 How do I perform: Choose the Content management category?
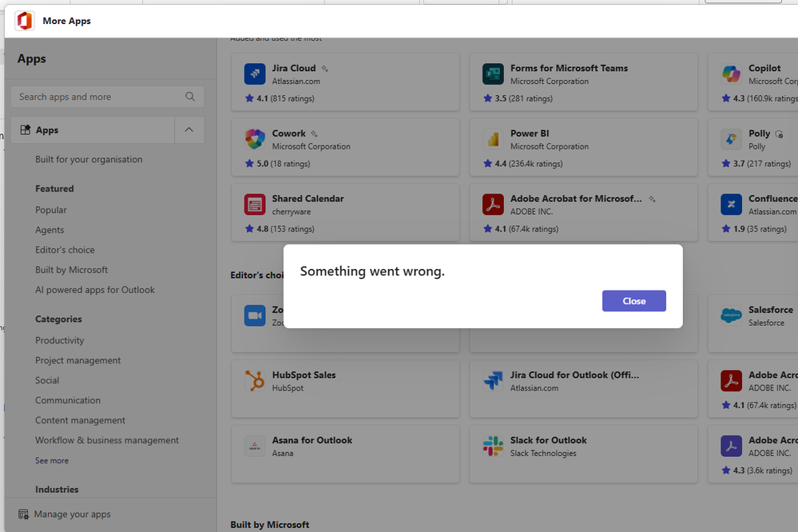(80, 420)
